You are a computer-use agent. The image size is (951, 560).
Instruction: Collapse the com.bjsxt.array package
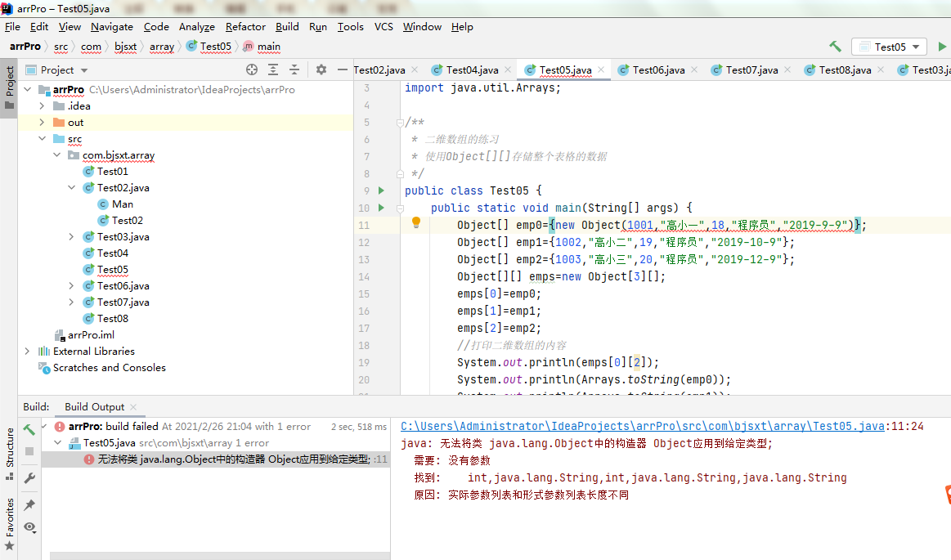[57, 155]
